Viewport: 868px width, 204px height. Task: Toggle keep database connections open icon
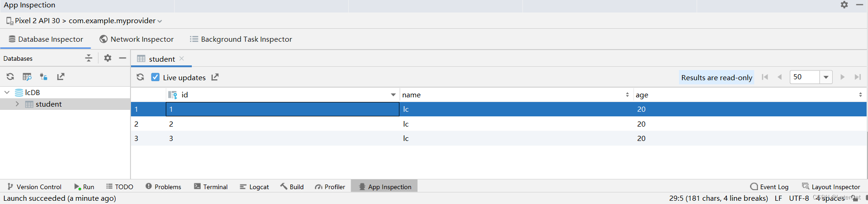pos(44,76)
